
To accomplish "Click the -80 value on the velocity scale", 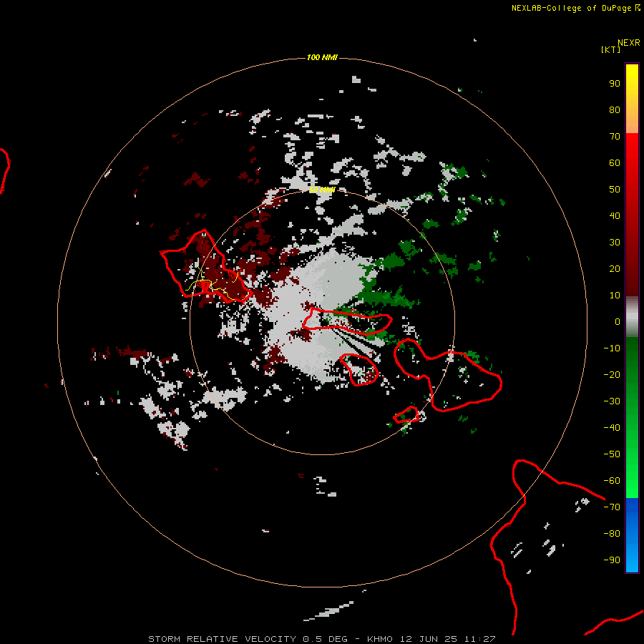I will pos(612,534).
